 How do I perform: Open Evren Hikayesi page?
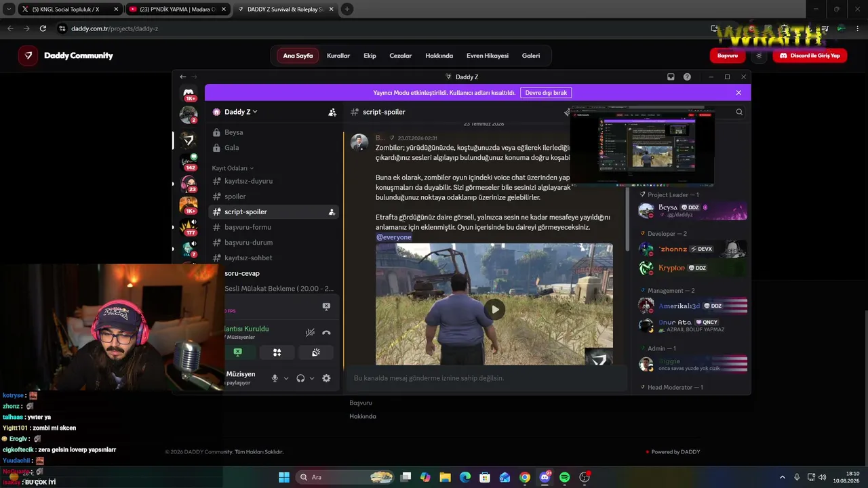pos(488,56)
